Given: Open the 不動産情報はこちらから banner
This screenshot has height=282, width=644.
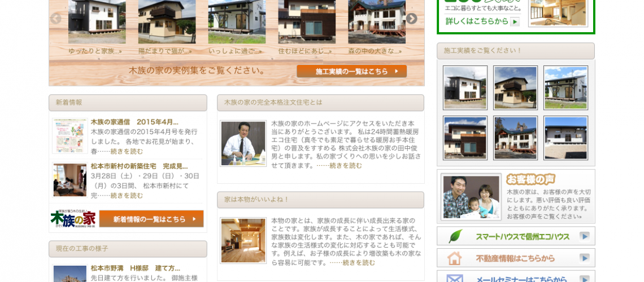Looking at the screenshot, I should click(516, 258).
